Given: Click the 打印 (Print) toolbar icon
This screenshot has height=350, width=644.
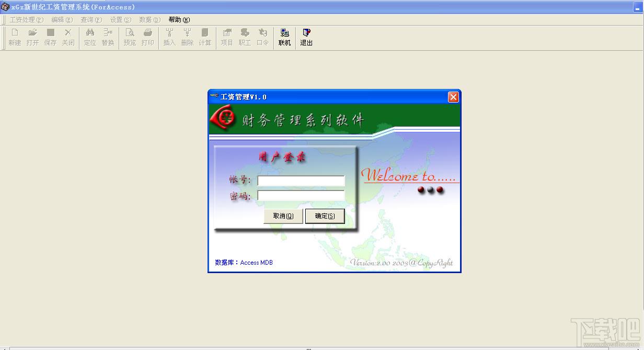Looking at the screenshot, I should pos(147,37).
